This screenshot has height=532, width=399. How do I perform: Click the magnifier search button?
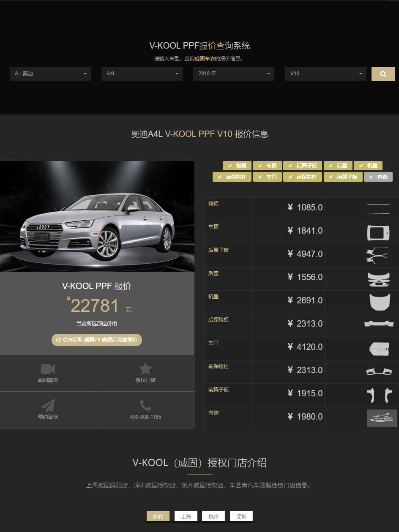point(383,74)
